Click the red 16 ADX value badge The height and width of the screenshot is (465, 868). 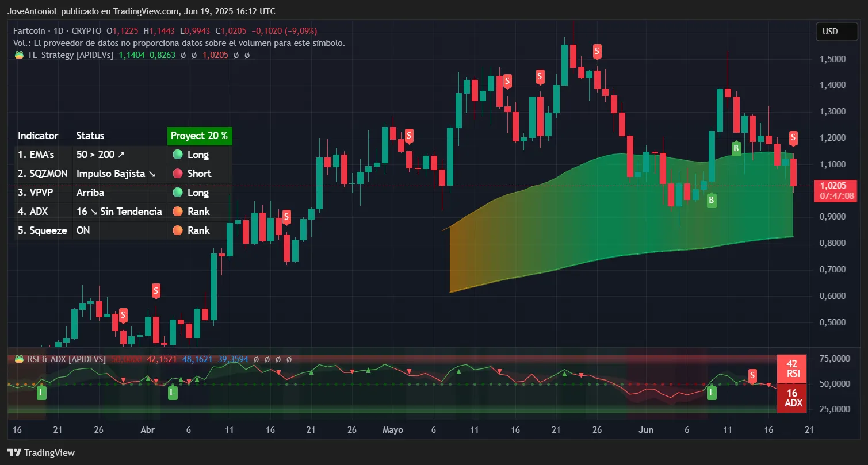tap(791, 398)
